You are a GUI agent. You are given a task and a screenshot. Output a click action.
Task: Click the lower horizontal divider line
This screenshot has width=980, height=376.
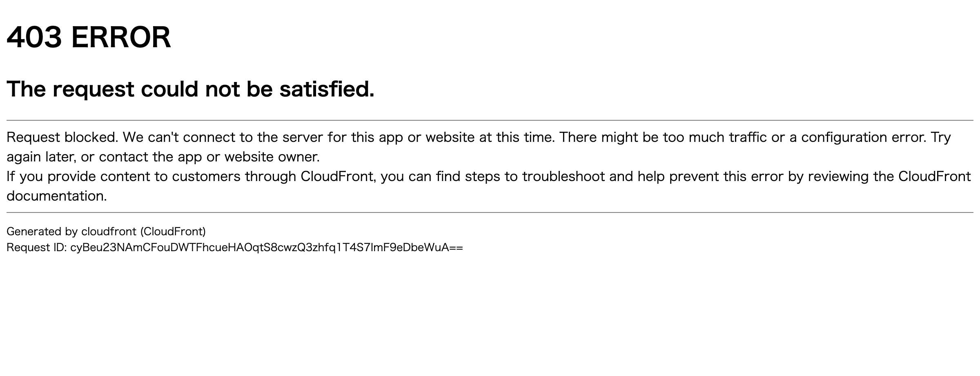490,212
